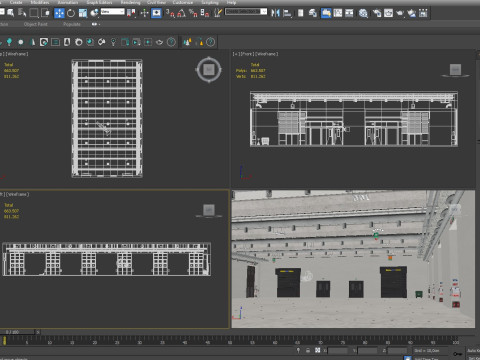Toggle the Layer Explorer icon
The height and width of the screenshot is (360, 480).
[x=313, y=13]
